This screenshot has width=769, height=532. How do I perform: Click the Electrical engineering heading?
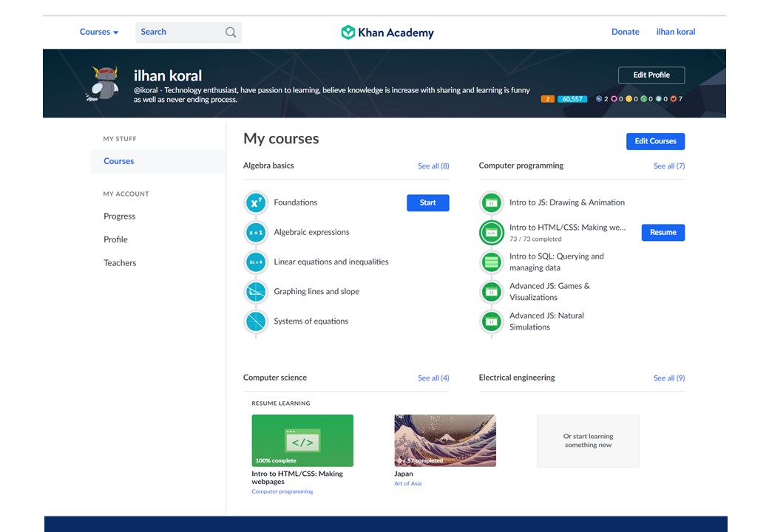click(517, 378)
